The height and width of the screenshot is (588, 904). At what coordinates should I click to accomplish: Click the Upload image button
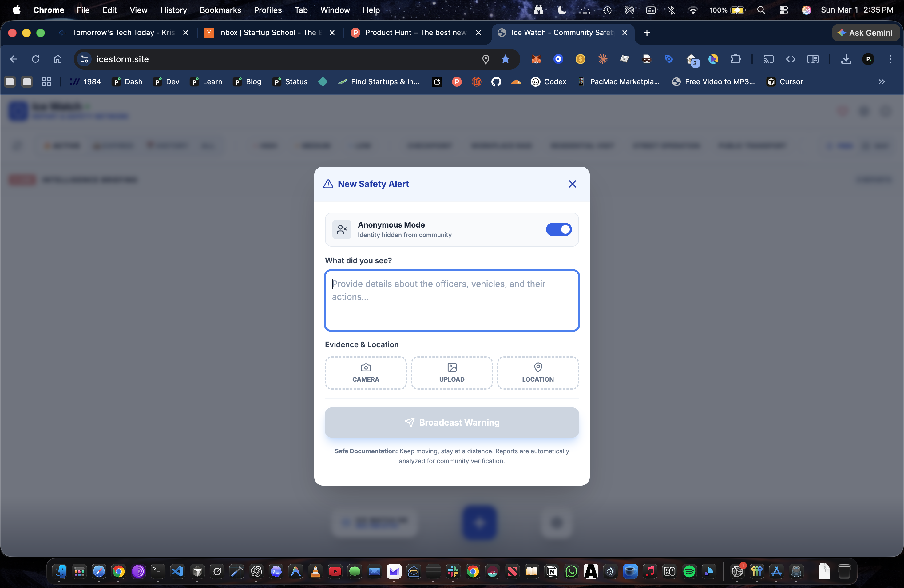pyautogui.click(x=452, y=373)
